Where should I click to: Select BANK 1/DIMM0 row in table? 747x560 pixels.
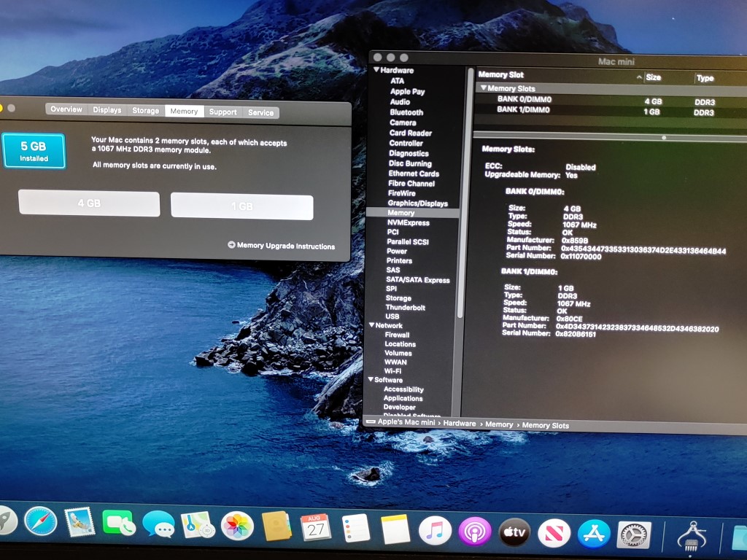[x=523, y=110]
